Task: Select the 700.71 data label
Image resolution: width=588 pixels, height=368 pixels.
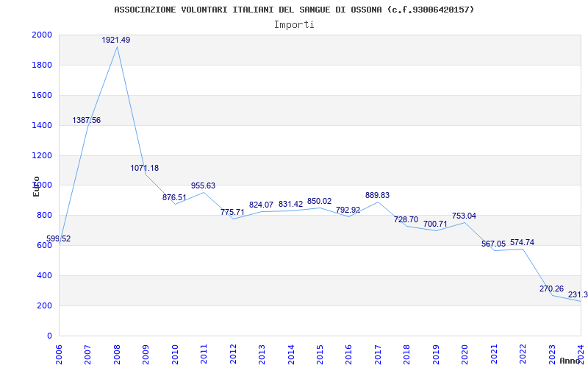Action: click(435, 224)
